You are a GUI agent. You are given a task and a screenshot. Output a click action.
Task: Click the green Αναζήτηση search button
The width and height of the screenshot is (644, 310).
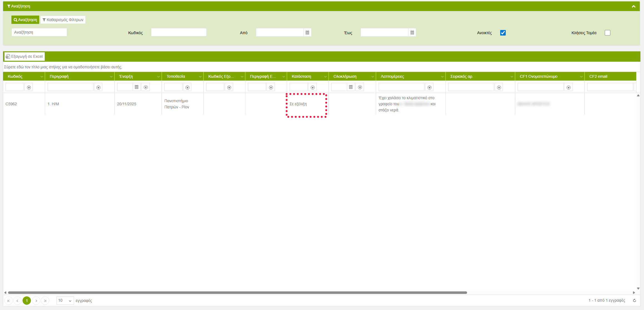[x=25, y=20]
